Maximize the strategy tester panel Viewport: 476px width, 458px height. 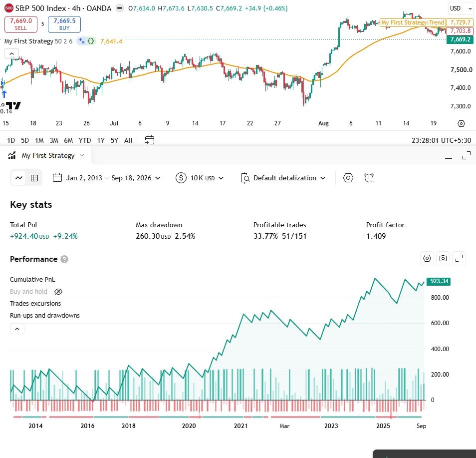(x=467, y=155)
